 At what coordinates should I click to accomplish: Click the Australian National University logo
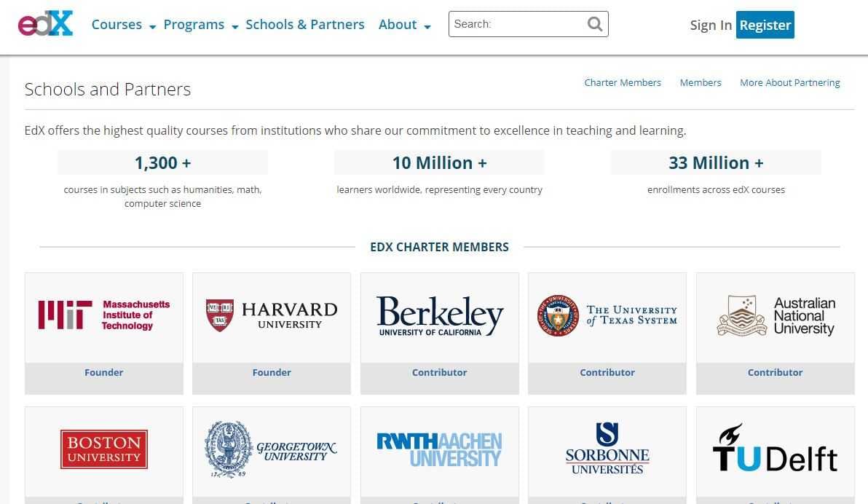pos(774,313)
